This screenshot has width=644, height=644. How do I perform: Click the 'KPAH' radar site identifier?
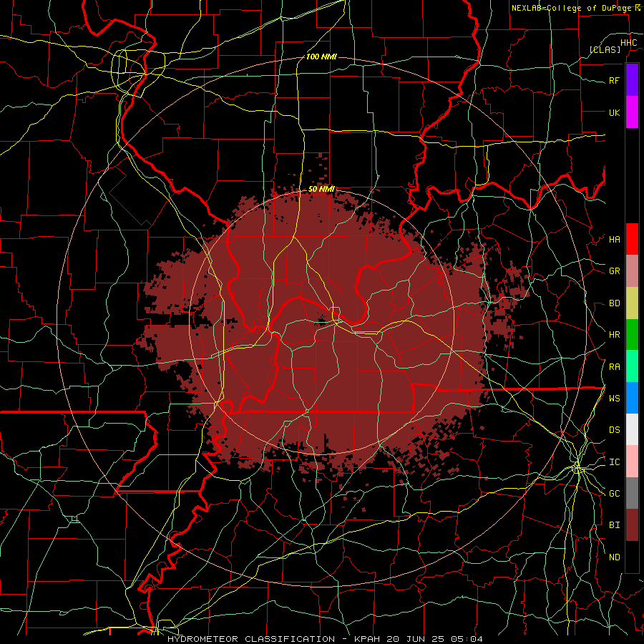coord(367,639)
